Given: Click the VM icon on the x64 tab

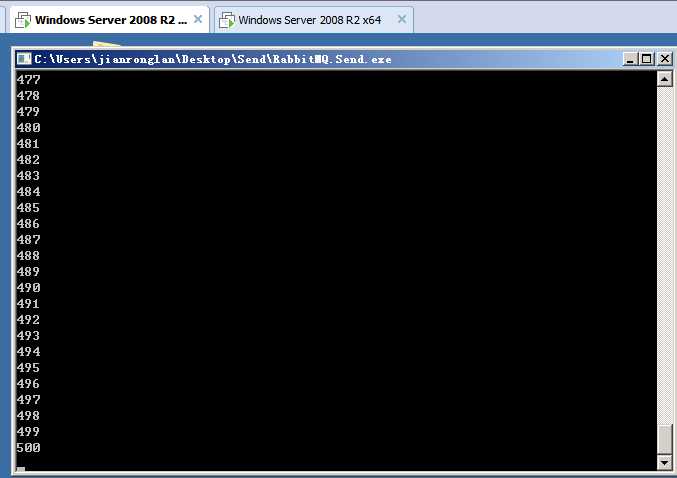Looking at the screenshot, I should coord(227,20).
